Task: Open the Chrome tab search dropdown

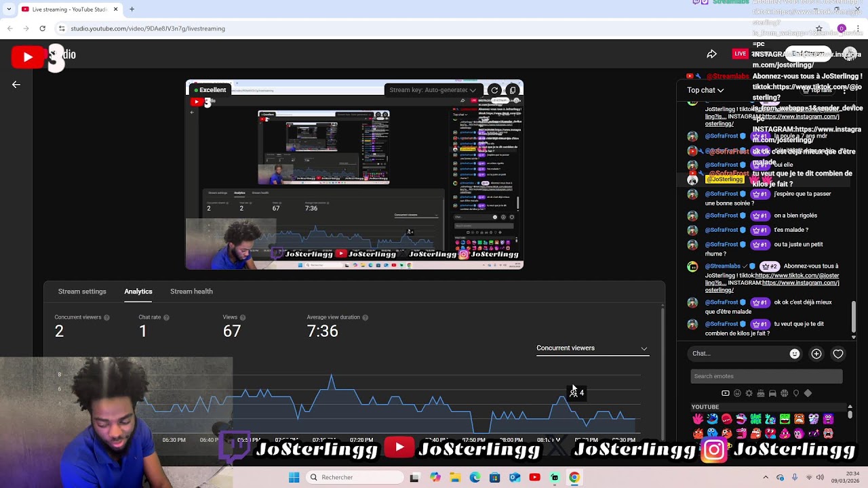Action: coord(9,9)
